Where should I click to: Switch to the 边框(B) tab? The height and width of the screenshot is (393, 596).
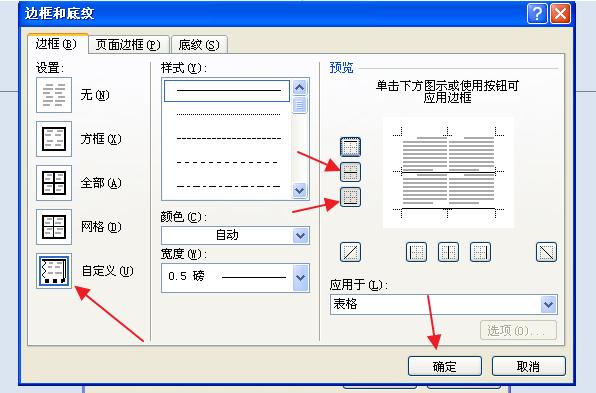click(x=57, y=44)
